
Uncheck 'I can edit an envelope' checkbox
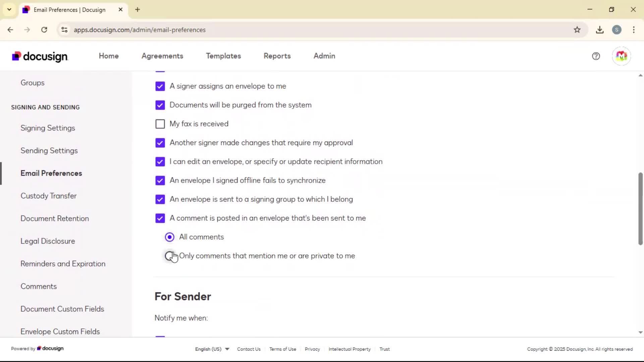click(160, 162)
